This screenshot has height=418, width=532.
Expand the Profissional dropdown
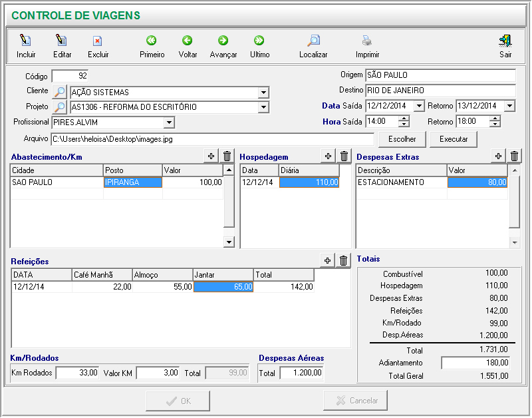pos(169,122)
